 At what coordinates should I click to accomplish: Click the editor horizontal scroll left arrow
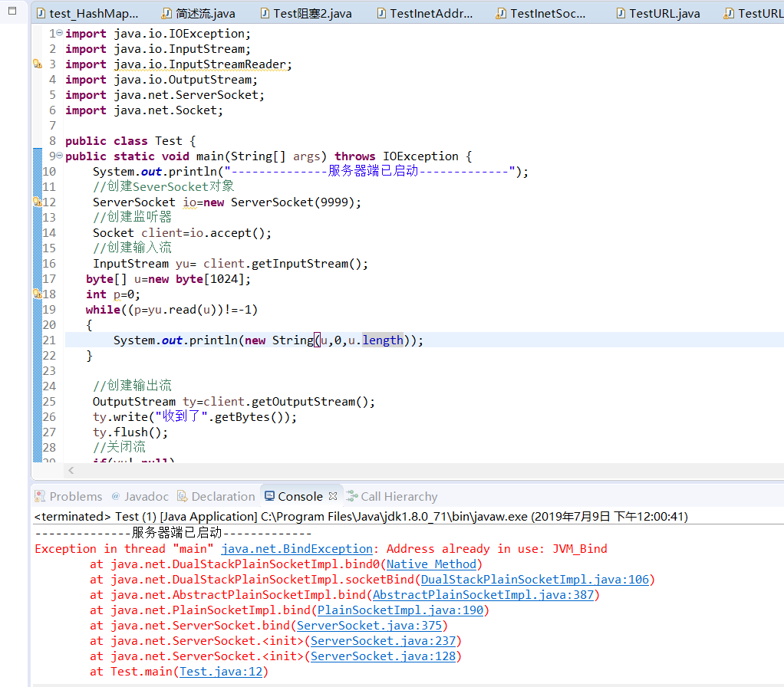(x=71, y=470)
